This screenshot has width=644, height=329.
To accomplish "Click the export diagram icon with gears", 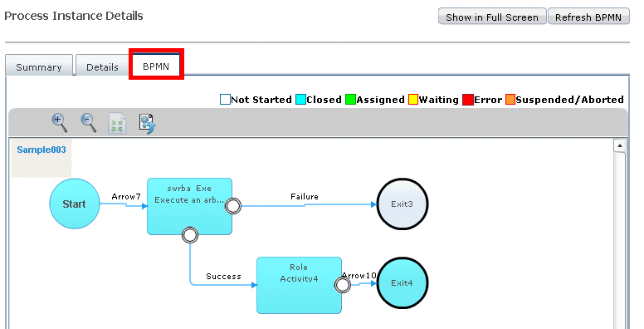I will coord(148,124).
